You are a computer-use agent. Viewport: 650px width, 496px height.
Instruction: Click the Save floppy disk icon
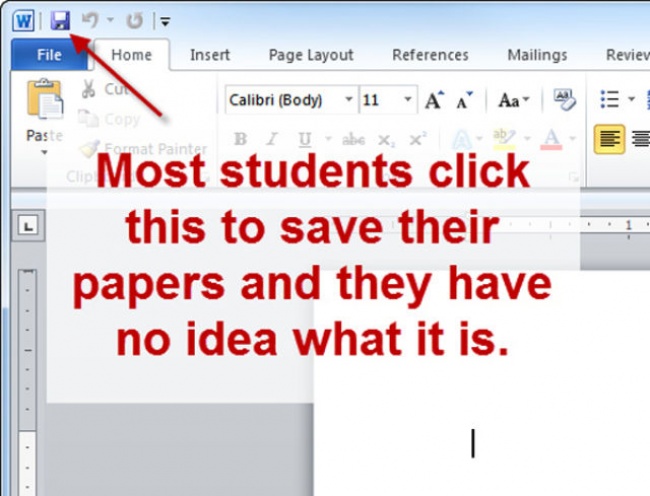point(60,19)
